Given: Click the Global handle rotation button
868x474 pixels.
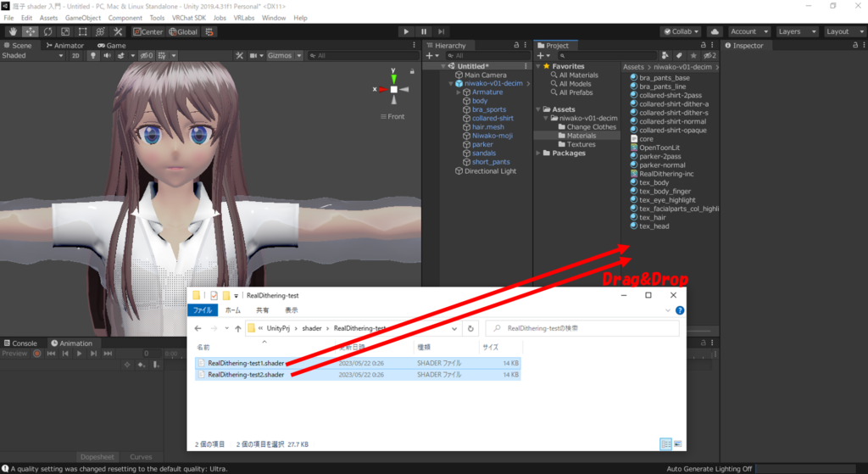Looking at the screenshot, I should [183, 31].
